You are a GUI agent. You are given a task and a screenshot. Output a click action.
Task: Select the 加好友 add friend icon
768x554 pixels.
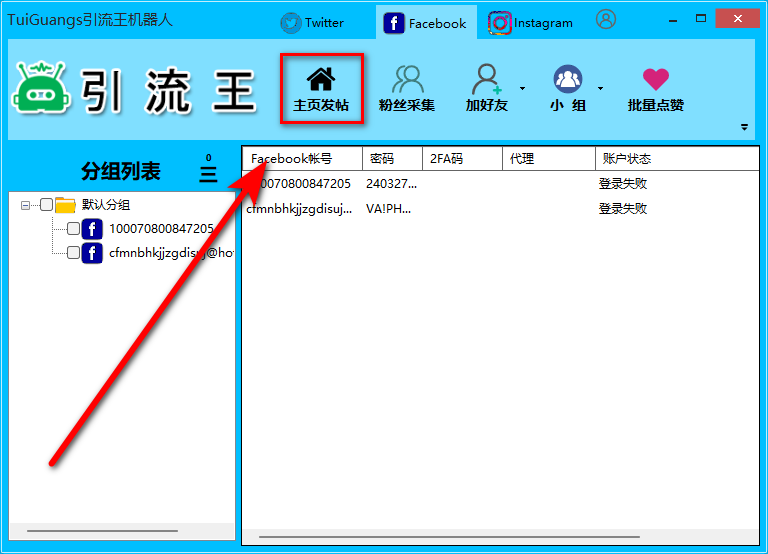(487, 79)
